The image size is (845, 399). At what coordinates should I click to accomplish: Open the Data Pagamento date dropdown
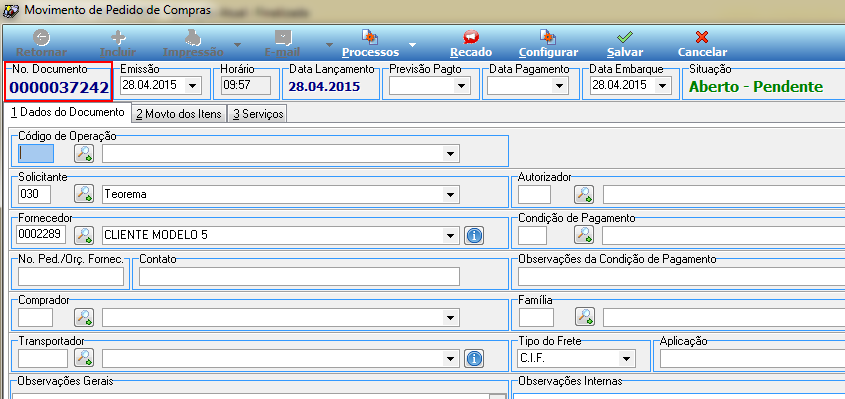point(559,85)
